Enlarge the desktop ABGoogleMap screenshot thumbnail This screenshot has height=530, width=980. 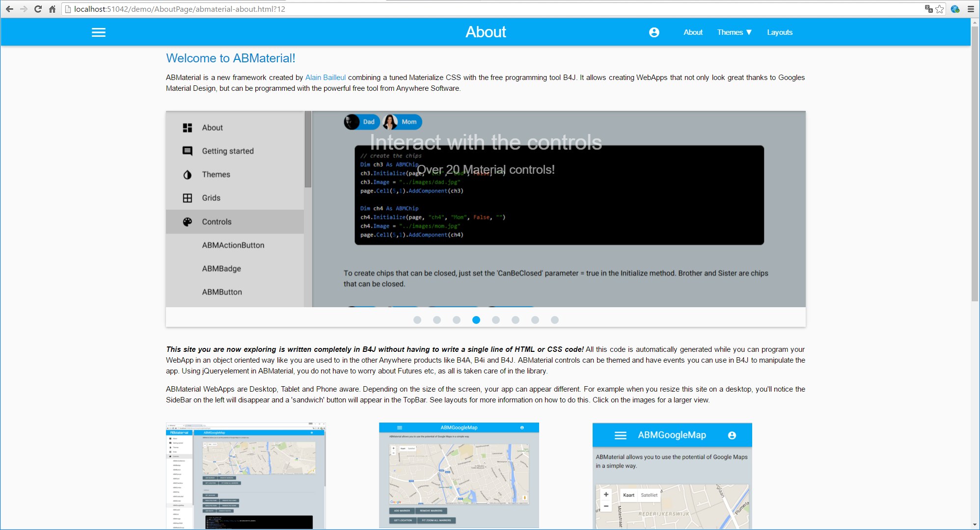pyautogui.click(x=245, y=475)
